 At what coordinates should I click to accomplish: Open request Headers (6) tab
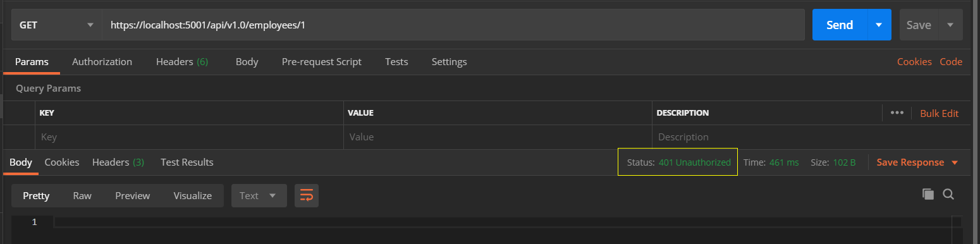182,61
